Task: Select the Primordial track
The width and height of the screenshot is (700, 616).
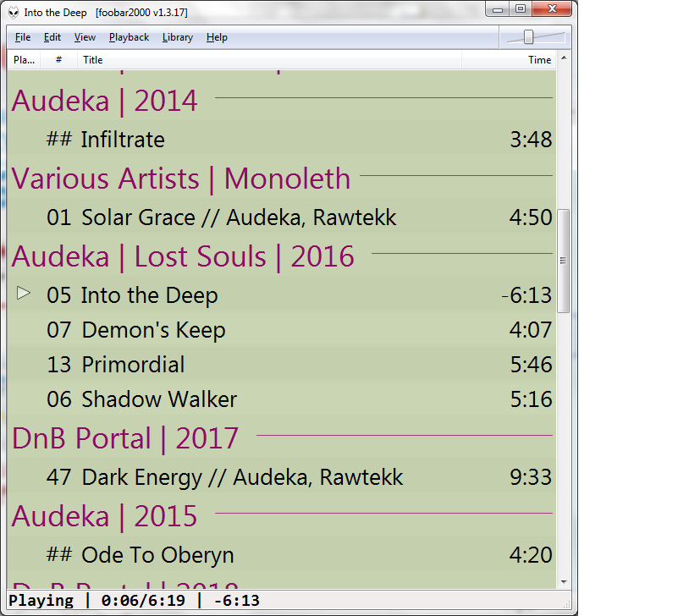Action: coord(282,364)
